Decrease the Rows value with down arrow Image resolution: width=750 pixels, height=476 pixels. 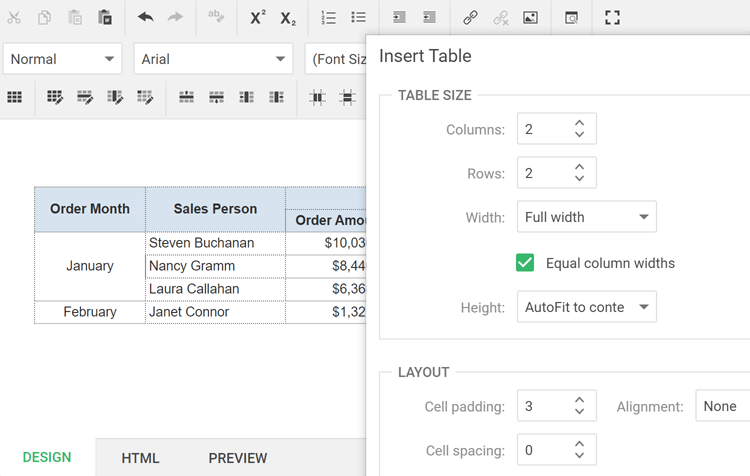click(580, 179)
